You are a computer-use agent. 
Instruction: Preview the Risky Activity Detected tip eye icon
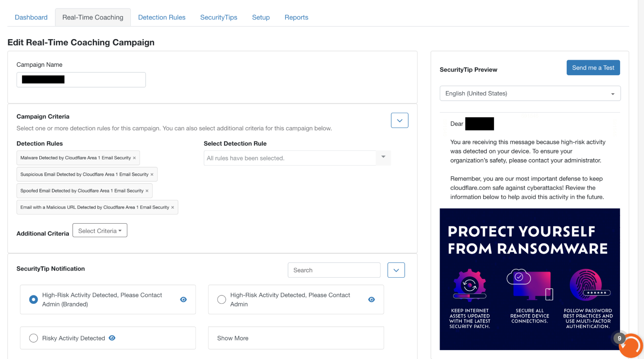click(112, 338)
